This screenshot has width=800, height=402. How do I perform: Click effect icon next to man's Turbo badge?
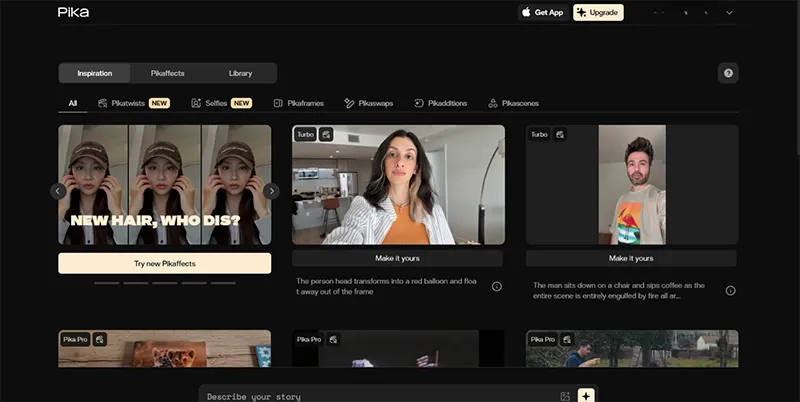(x=560, y=134)
